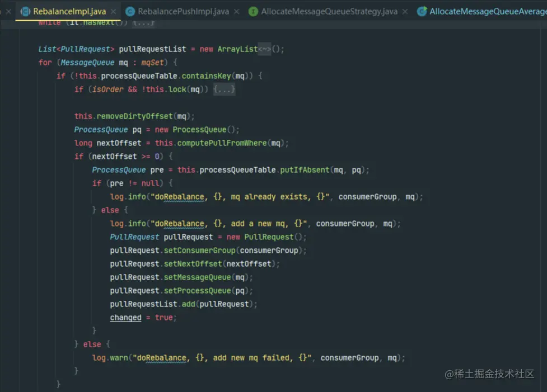Viewport: 547px width, 392px height.
Task: Close the RebalancePushImpl.java tab
Action: click(236, 12)
